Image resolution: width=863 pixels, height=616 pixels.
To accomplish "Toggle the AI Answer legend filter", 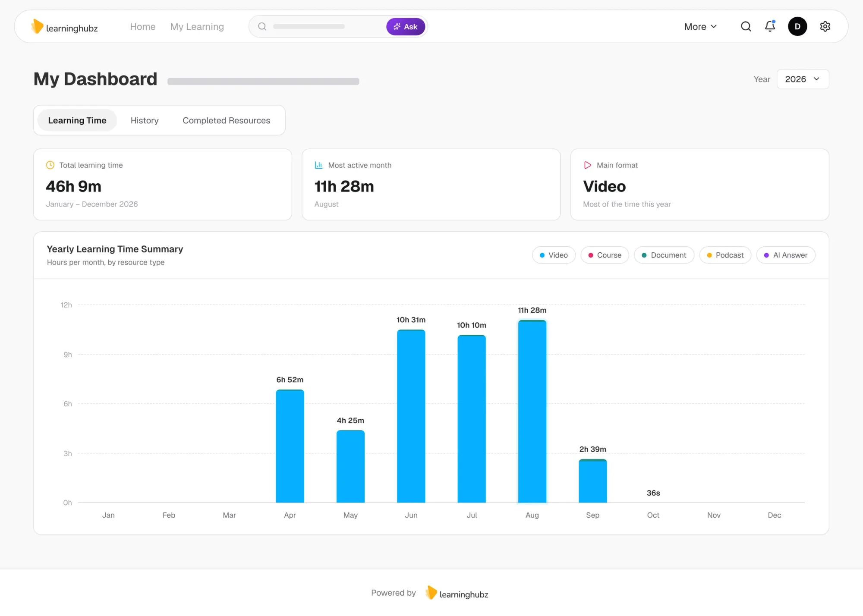I will pos(786,255).
